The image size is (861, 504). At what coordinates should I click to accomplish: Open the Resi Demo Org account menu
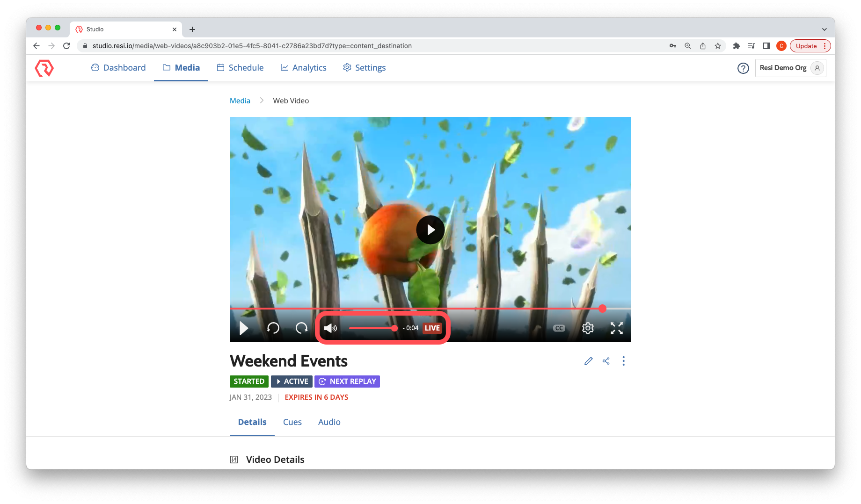790,68
